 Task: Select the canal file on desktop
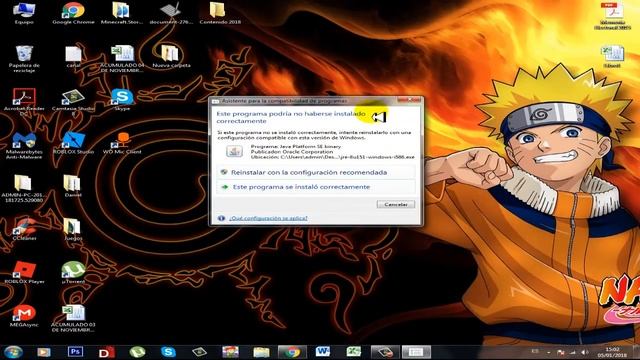coord(73,56)
